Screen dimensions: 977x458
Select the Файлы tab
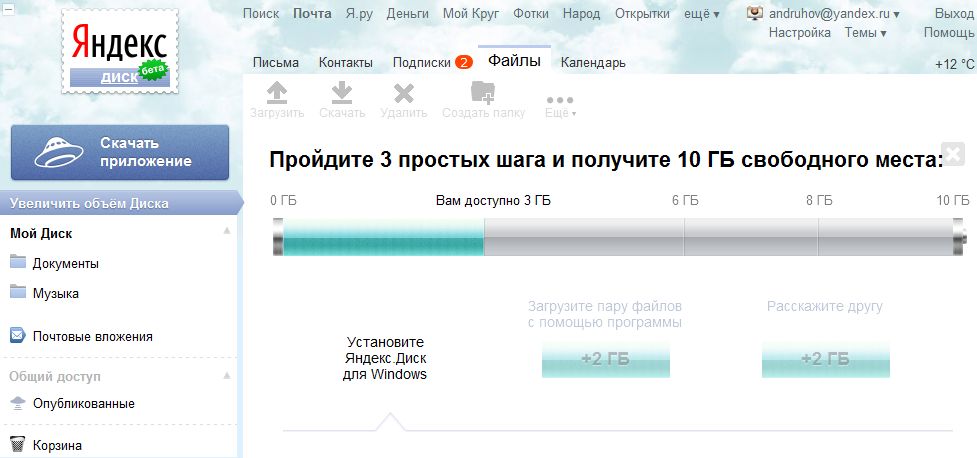point(514,60)
